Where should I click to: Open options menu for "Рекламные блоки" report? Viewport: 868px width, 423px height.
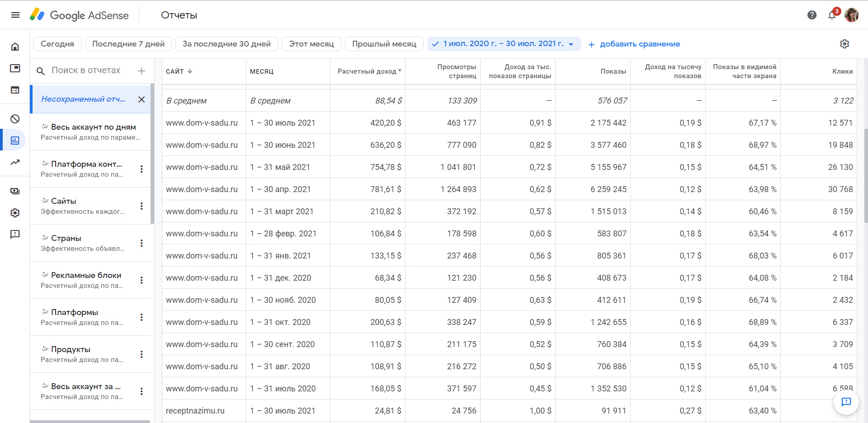point(142,280)
